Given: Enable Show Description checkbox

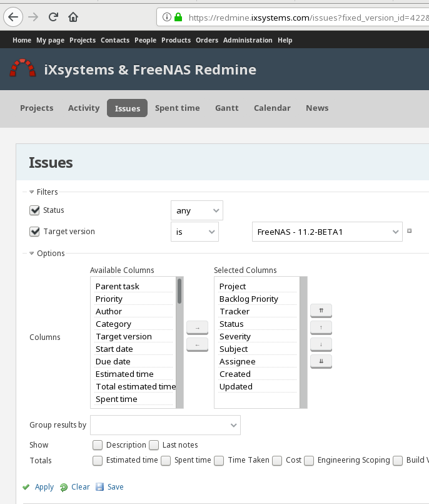Looking at the screenshot, I should coord(98,445).
